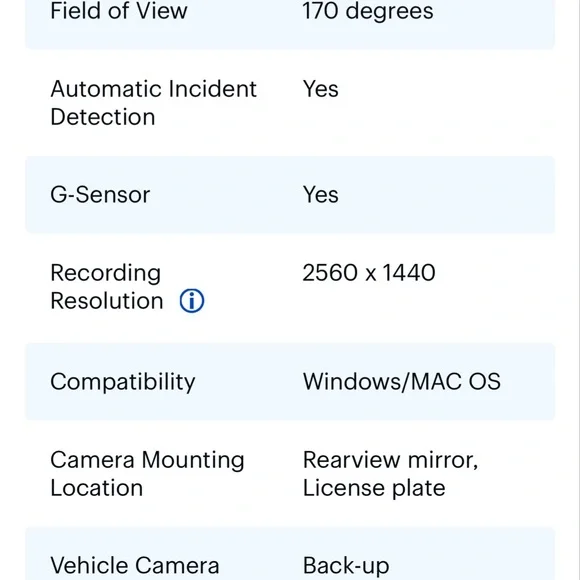Click the License plate text

(x=374, y=488)
